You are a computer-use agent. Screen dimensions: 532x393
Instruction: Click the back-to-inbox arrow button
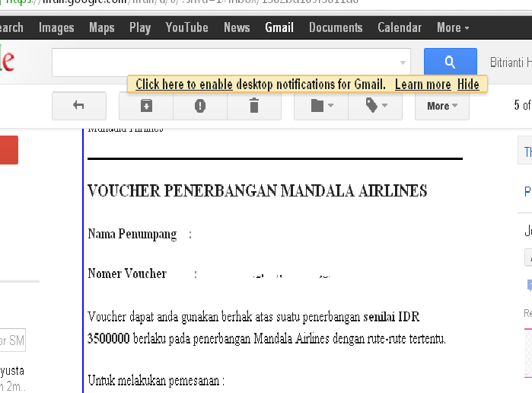(78, 106)
